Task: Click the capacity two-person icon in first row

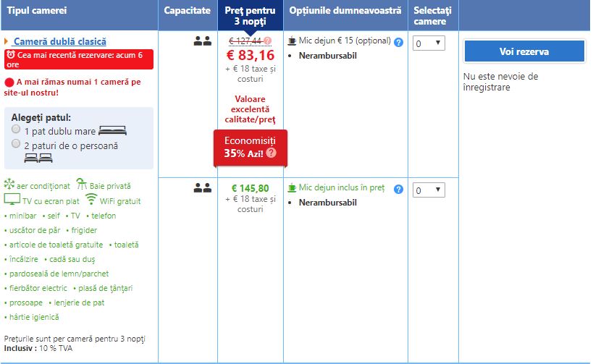Action: pos(202,41)
